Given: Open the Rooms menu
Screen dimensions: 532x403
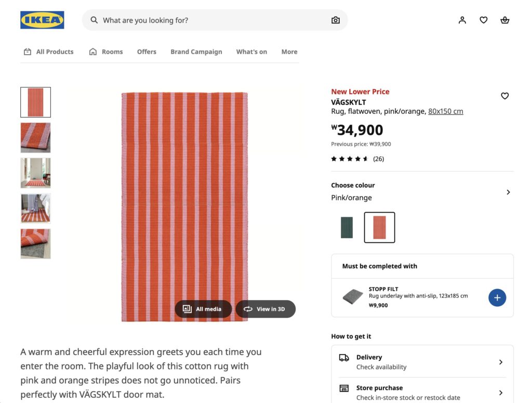Looking at the screenshot, I should point(106,52).
